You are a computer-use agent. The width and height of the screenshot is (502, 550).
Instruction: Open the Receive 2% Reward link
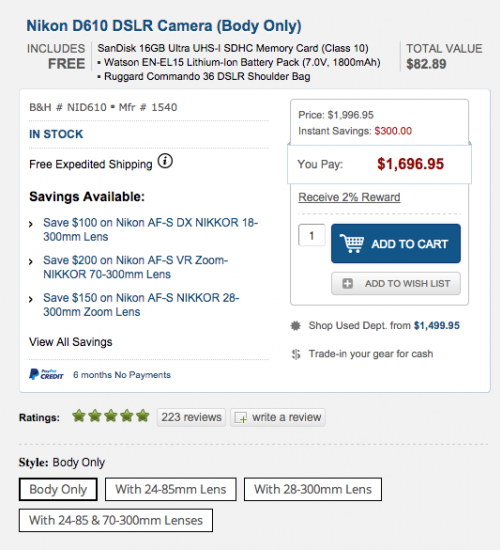(x=349, y=197)
